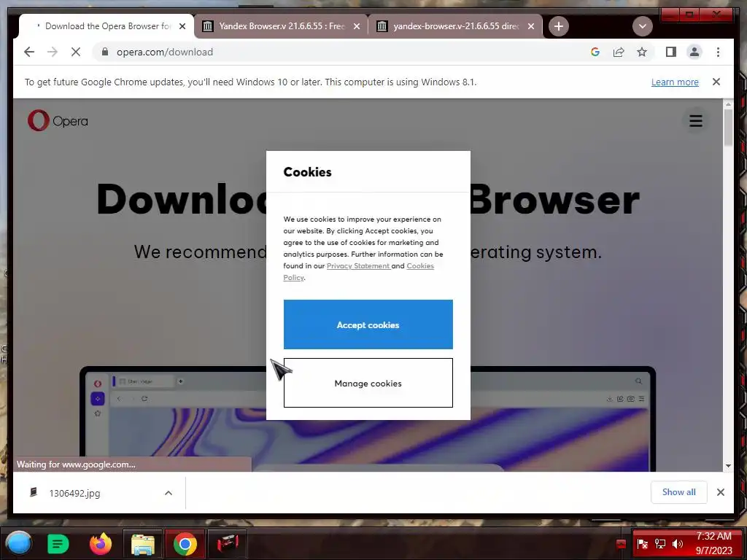Close the downloads bar
747x560 pixels.
click(720, 492)
